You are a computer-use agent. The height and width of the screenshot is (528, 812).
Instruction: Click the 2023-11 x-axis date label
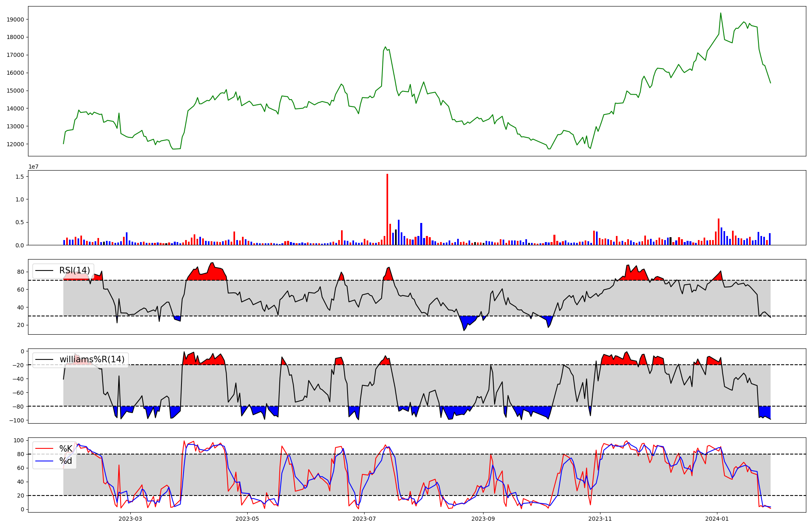(600, 519)
